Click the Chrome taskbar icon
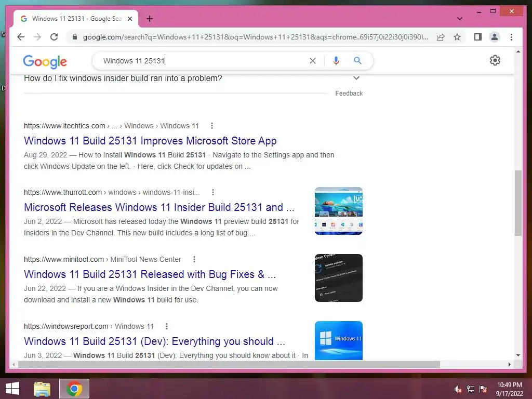This screenshot has width=532, height=399. click(x=74, y=389)
